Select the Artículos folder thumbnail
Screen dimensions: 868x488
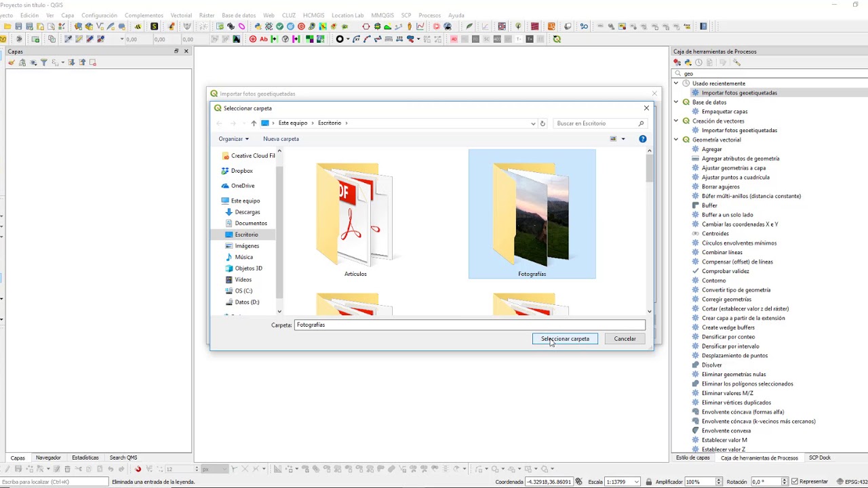355,214
